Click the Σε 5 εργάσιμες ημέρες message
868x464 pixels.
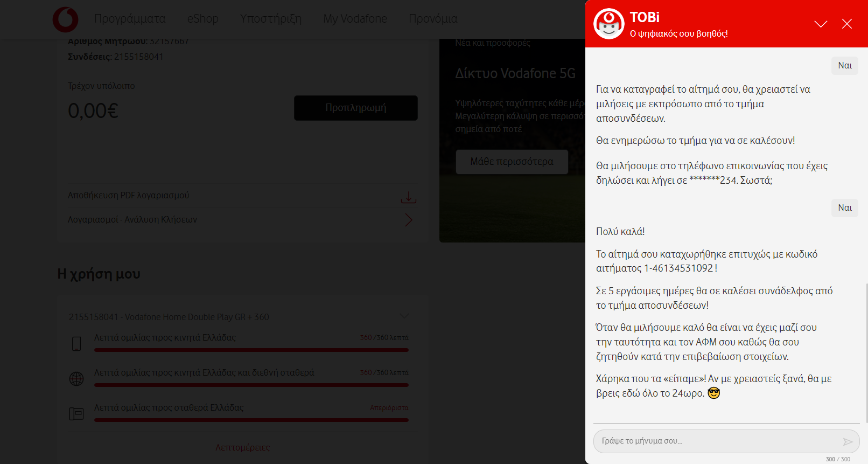(714, 298)
